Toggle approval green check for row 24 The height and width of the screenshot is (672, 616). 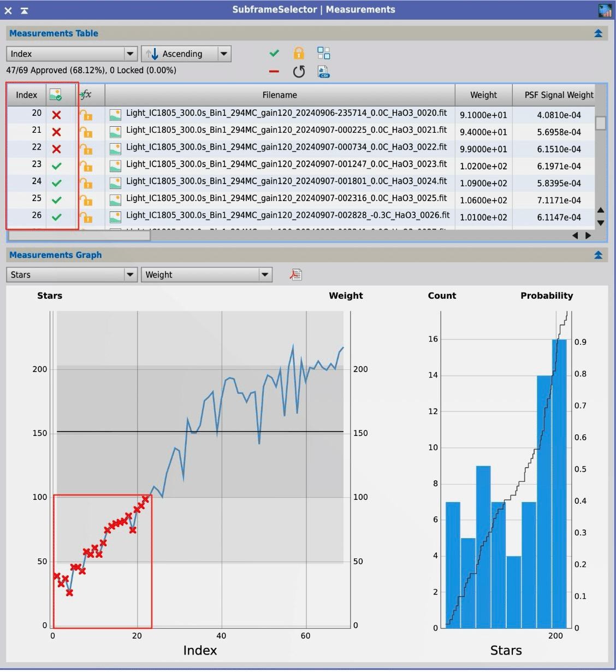coord(56,182)
